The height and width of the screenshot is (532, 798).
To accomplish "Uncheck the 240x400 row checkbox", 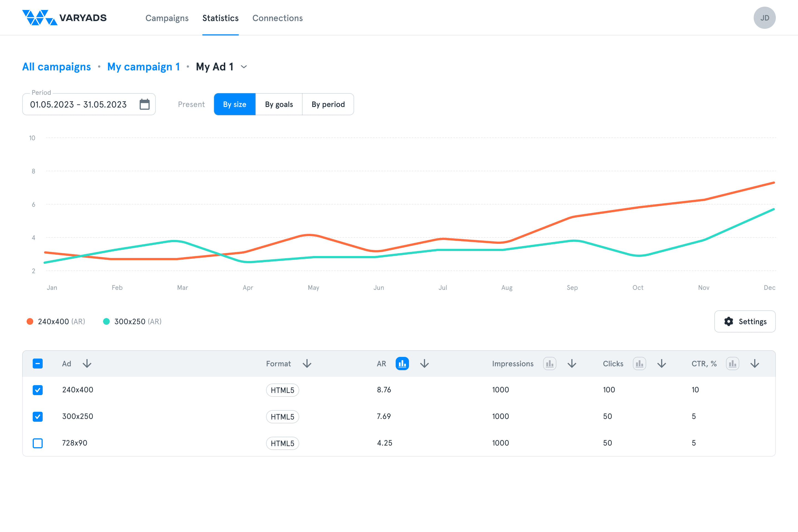I will click(38, 390).
